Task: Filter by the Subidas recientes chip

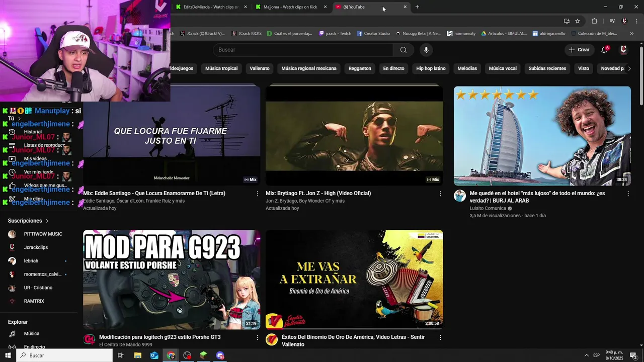Action: tap(547, 68)
